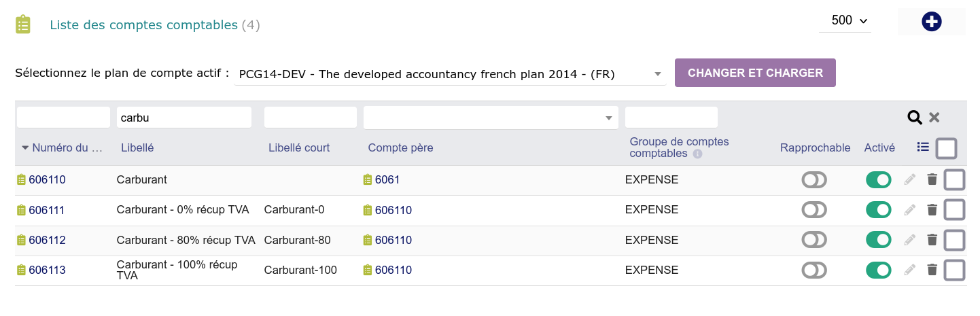Click the CHANGER ET CHARGER button
The image size is (980, 316).
(x=755, y=73)
